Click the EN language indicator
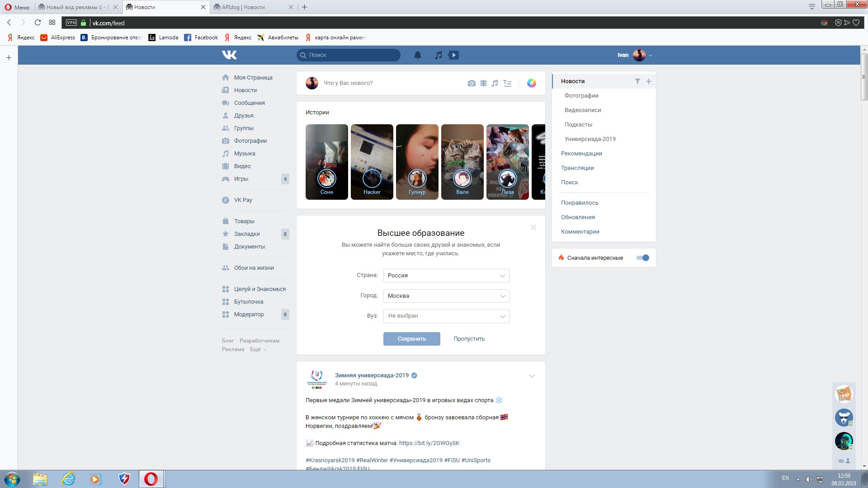 coord(785,478)
